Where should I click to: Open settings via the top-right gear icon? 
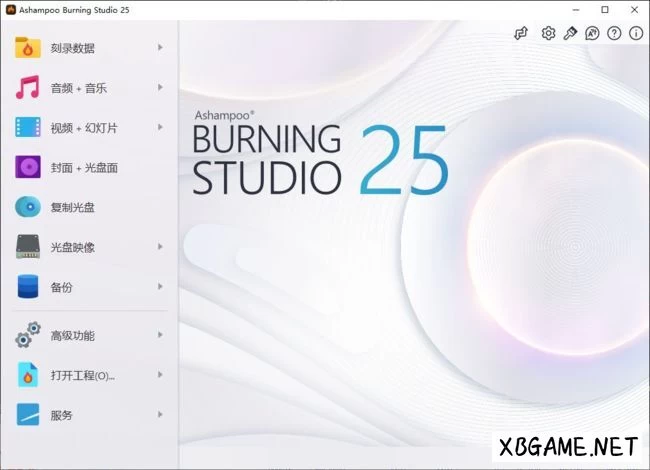tap(548, 33)
